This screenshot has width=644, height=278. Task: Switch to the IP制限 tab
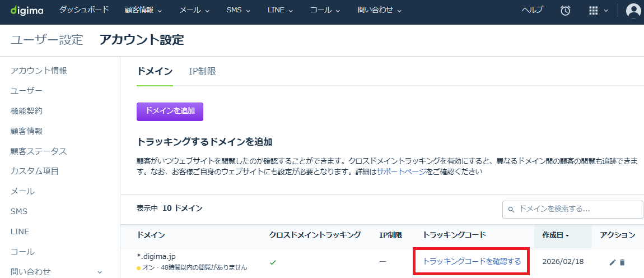(x=203, y=72)
